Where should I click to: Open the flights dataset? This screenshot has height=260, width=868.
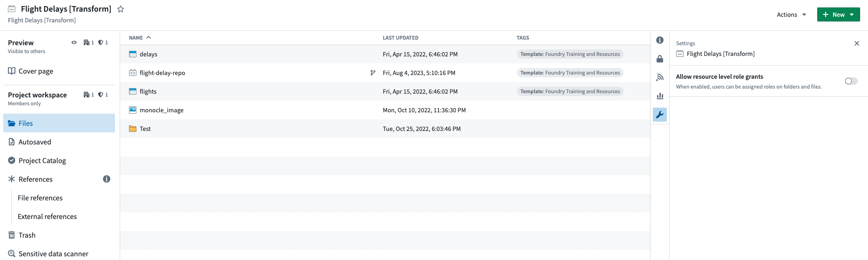tap(148, 91)
